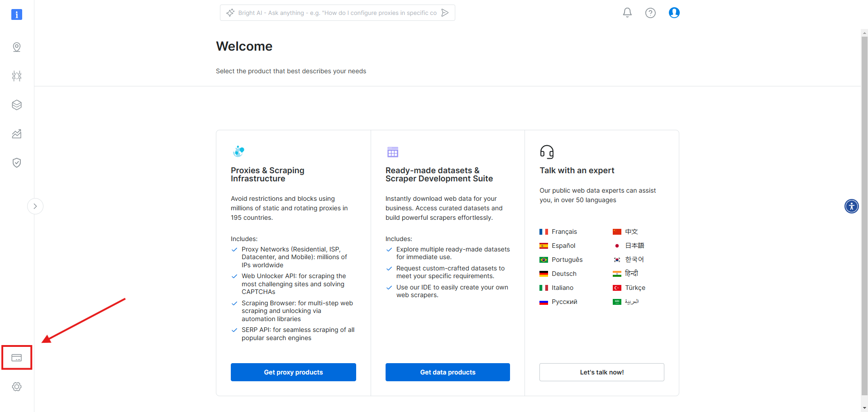
Task: Click the Get proxy products button
Action: 293,372
